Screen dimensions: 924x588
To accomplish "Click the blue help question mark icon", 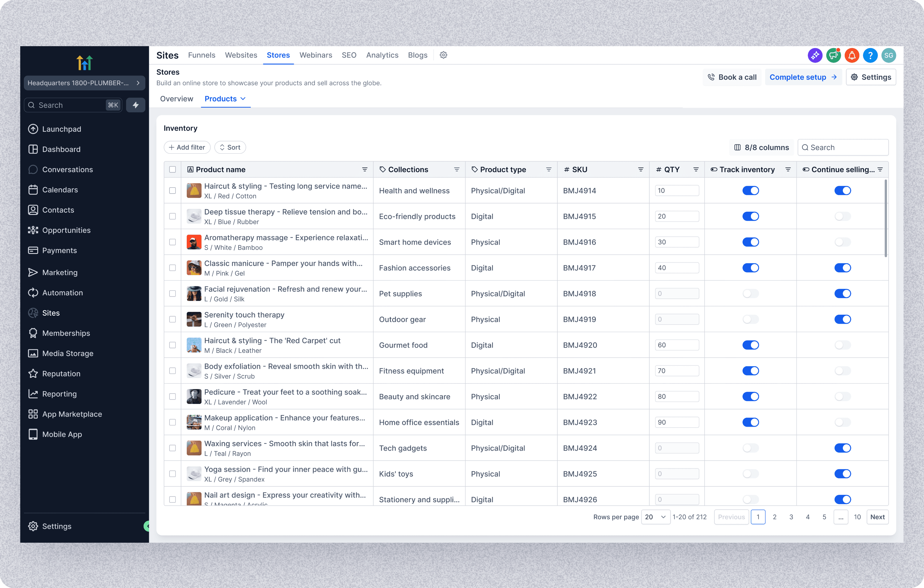I will [870, 55].
